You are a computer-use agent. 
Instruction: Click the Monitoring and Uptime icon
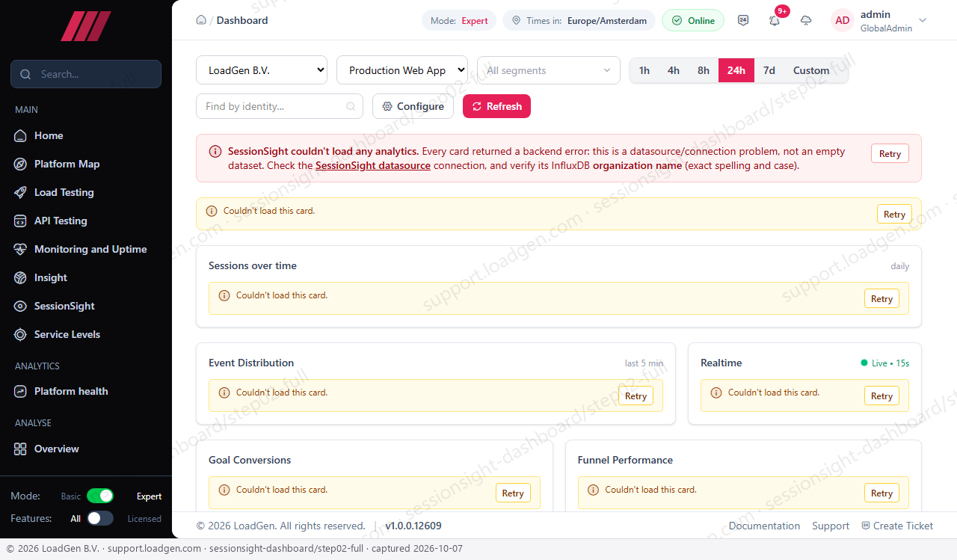(20, 249)
